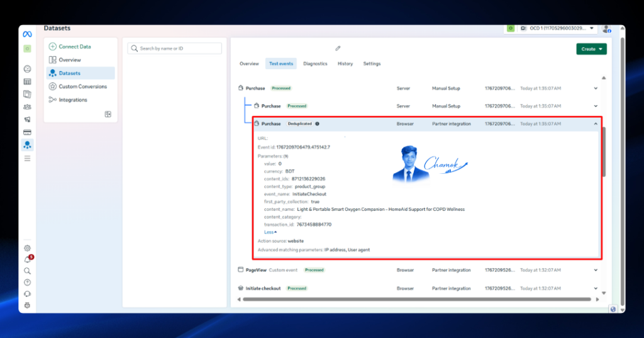Click the pencil edit name icon

[x=338, y=48]
